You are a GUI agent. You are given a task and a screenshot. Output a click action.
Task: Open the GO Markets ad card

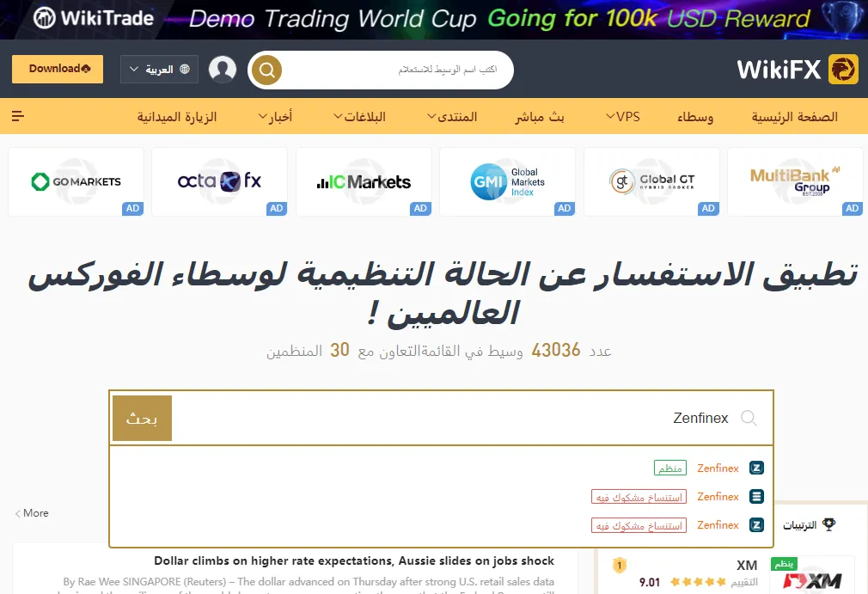pos(76,181)
